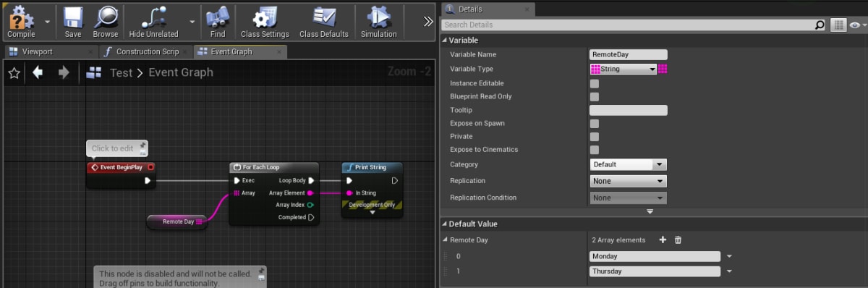This screenshot has width=868, height=288.
Task: Open Details view options eye menu
Action: click(x=857, y=25)
